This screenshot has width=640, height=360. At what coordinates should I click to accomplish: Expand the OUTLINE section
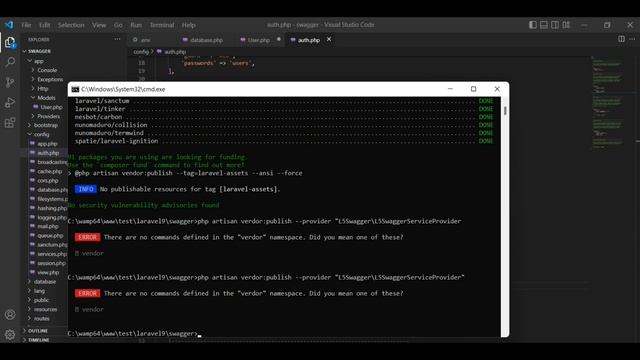click(38, 331)
